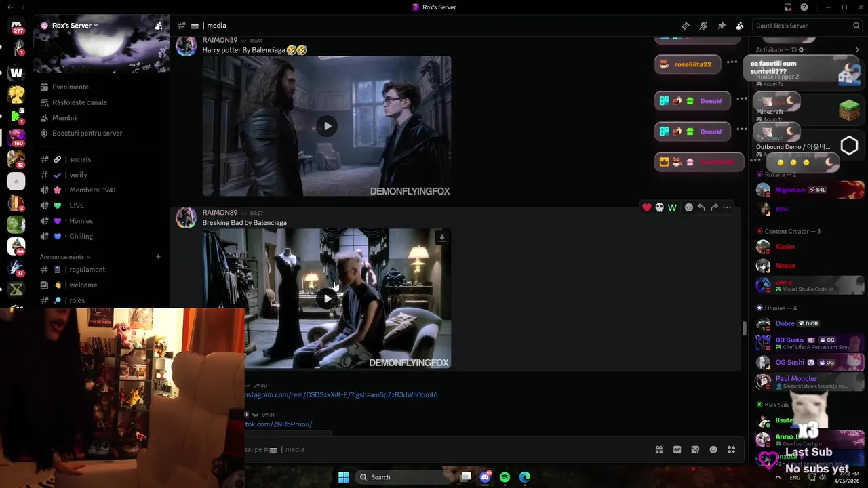Image resolution: width=868 pixels, height=488 pixels.
Task: Open the sticker picker
Action: click(x=695, y=449)
